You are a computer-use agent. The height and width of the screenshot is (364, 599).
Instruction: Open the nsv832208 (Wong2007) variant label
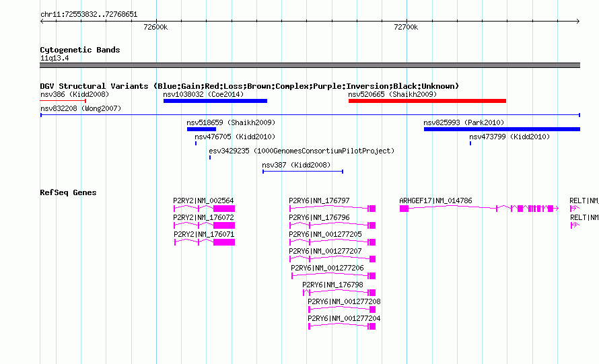pos(81,108)
